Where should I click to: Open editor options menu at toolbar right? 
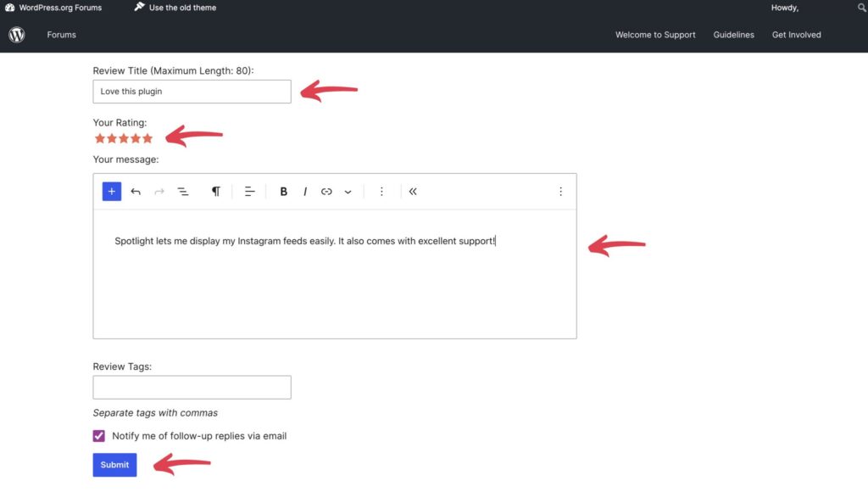(560, 192)
